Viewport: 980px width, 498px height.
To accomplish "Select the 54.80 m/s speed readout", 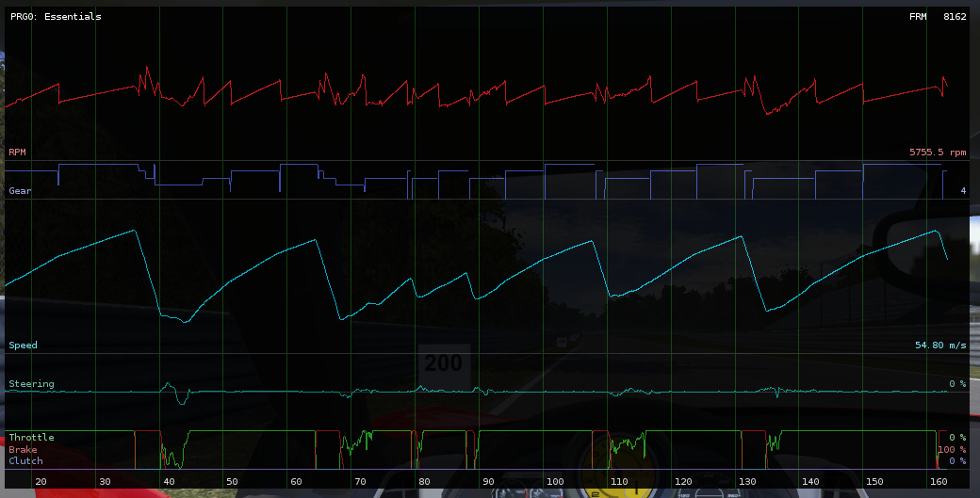I will coord(940,345).
